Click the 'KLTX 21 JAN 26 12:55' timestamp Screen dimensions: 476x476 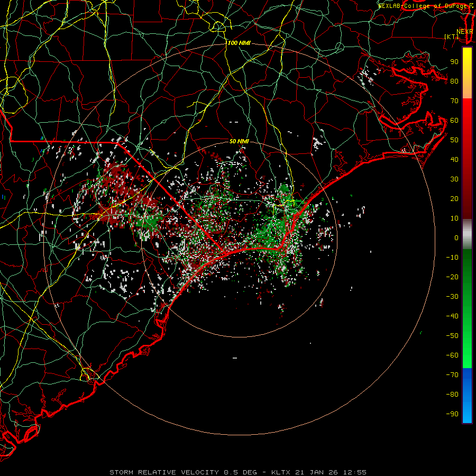tap(319, 472)
